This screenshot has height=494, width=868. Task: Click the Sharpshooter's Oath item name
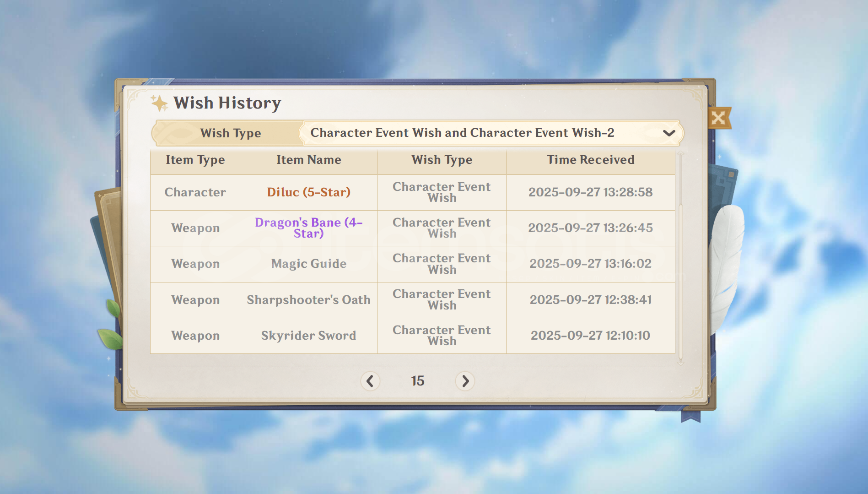(308, 300)
